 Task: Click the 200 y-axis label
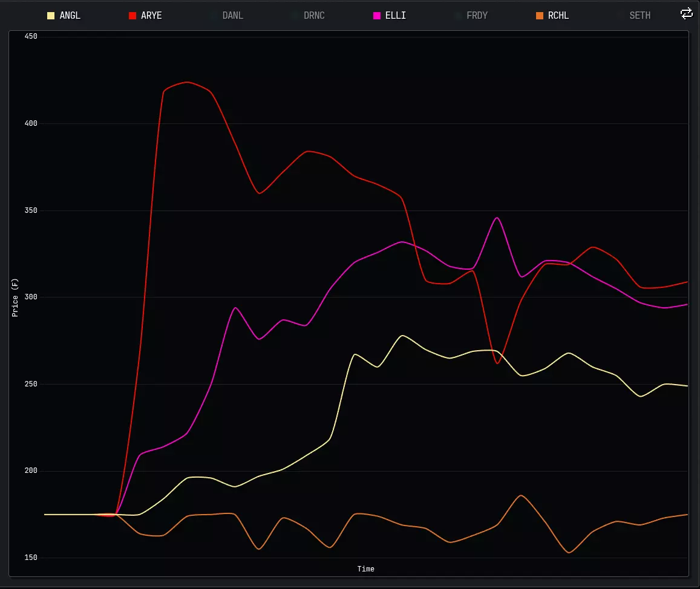pos(31,470)
